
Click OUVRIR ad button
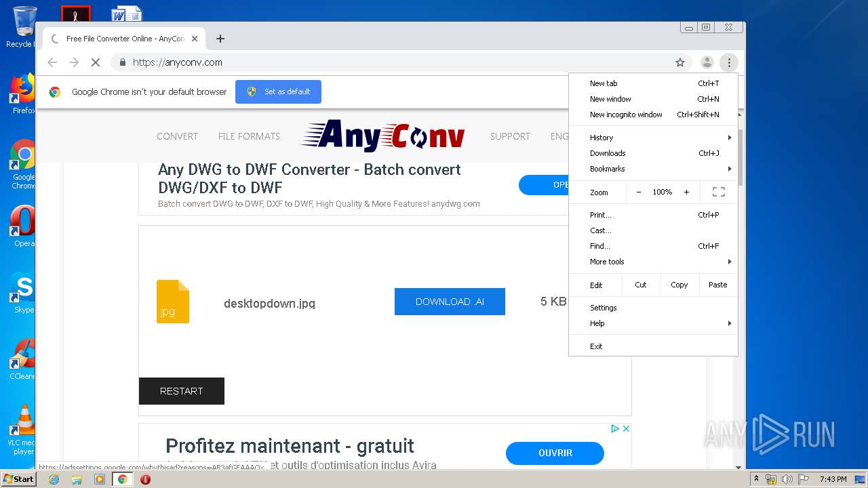(555, 453)
